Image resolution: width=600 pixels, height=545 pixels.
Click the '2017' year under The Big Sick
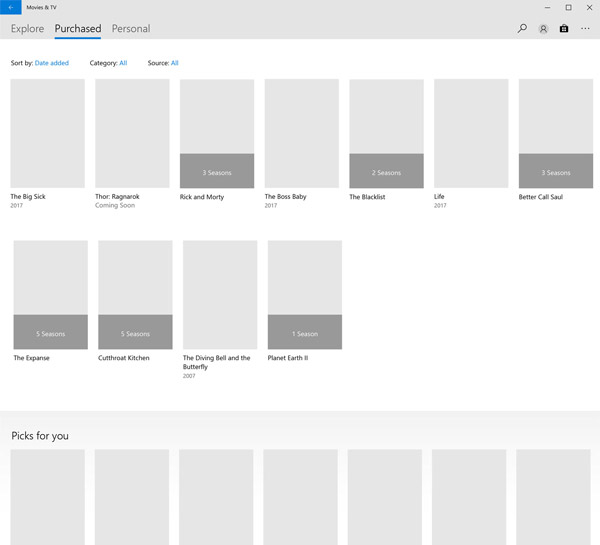[x=16, y=206]
